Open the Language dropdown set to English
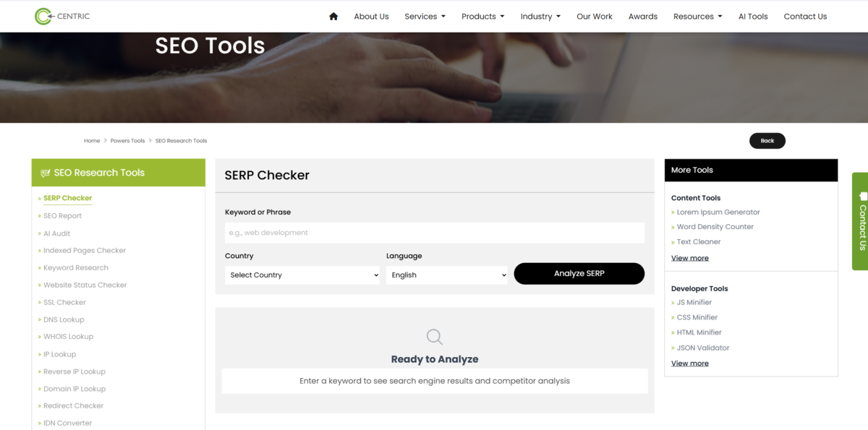Image resolution: width=868 pixels, height=430 pixels. [447, 275]
